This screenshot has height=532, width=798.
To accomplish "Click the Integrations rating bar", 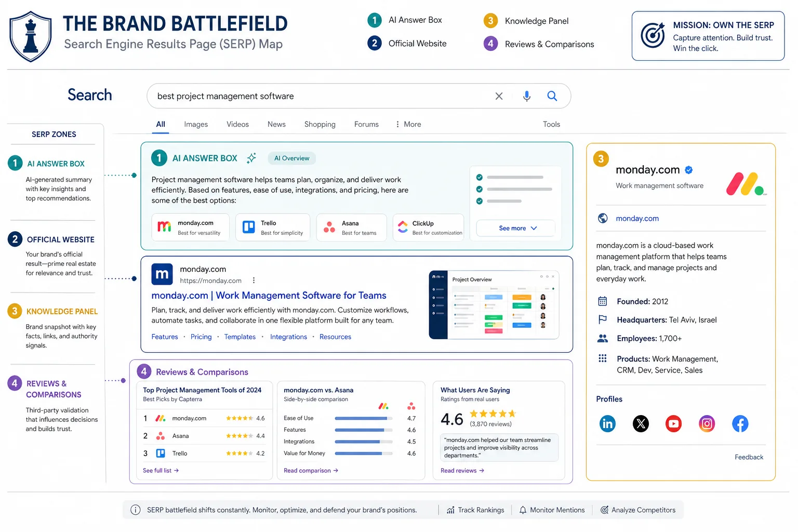I will coord(364,442).
